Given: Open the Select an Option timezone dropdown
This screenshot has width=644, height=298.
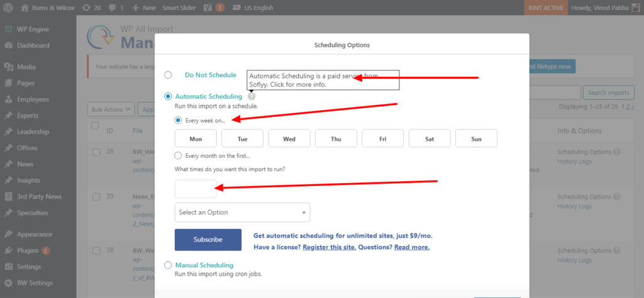Looking at the screenshot, I should 242,212.
